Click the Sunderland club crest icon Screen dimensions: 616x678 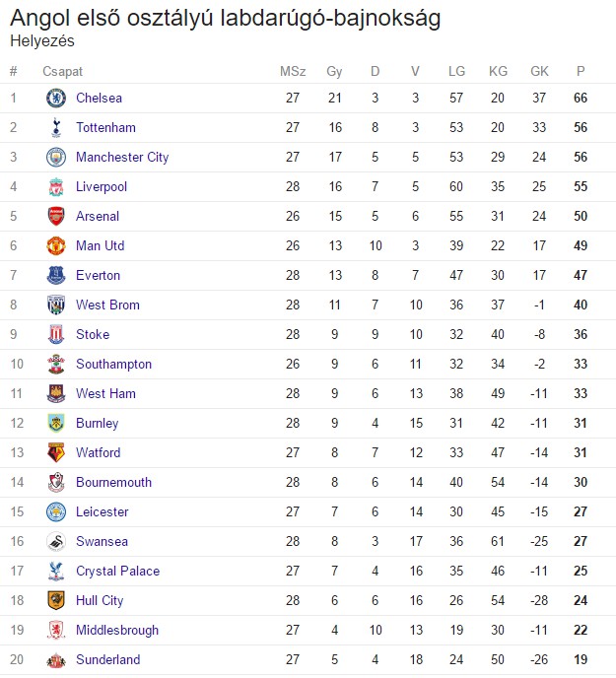(55, 659)
